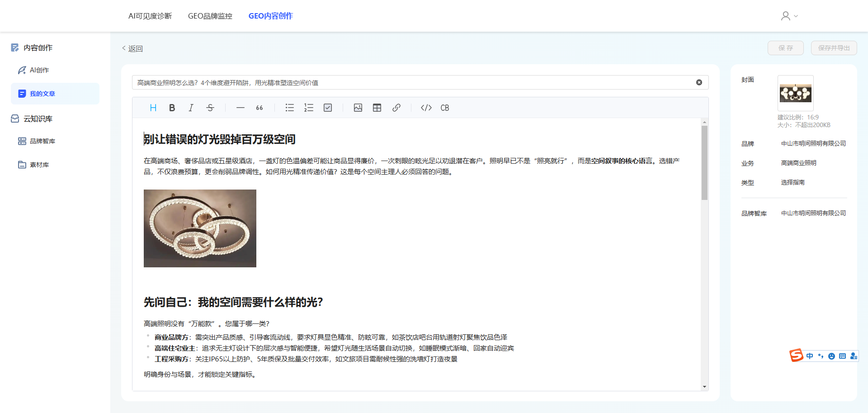Apply strikethrough formatting
Screen dimensions: 868x413
[210, 108]
